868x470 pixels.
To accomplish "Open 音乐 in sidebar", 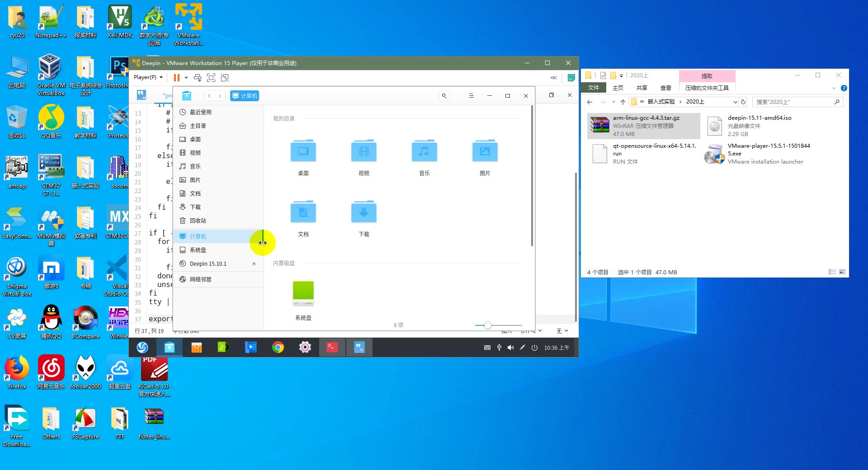I will (x=218, y=166).
